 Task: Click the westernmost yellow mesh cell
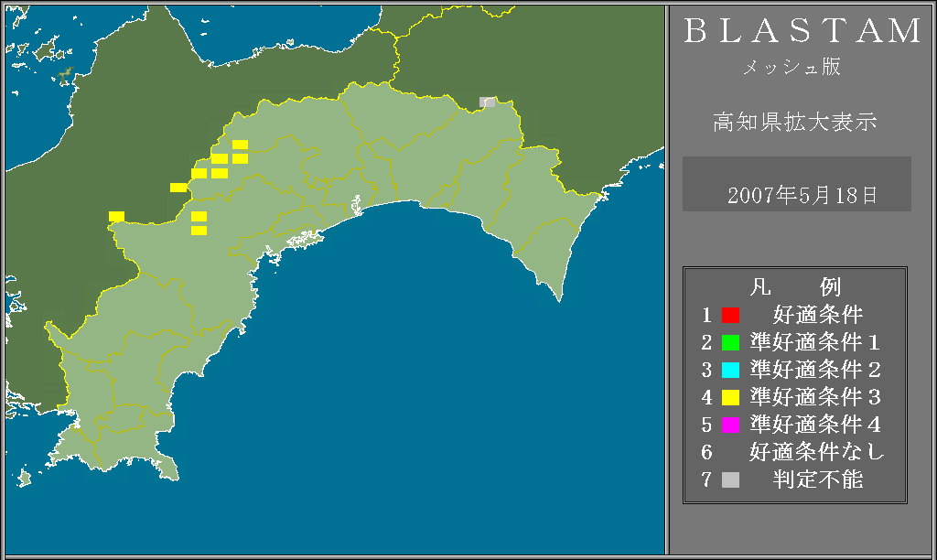pos(116,216)
